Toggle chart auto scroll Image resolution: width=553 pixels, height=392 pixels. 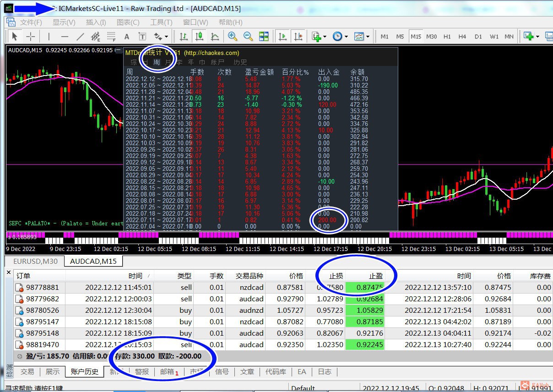283,36
